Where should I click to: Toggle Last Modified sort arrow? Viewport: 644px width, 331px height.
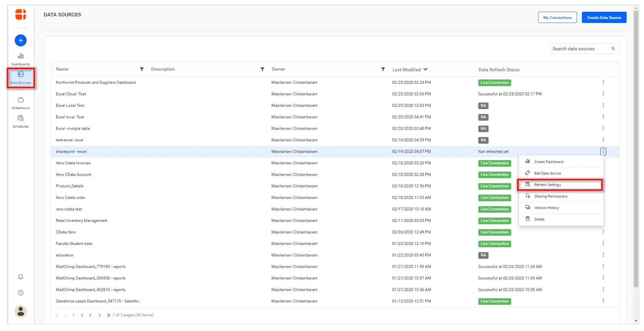[x=425, y=69]
